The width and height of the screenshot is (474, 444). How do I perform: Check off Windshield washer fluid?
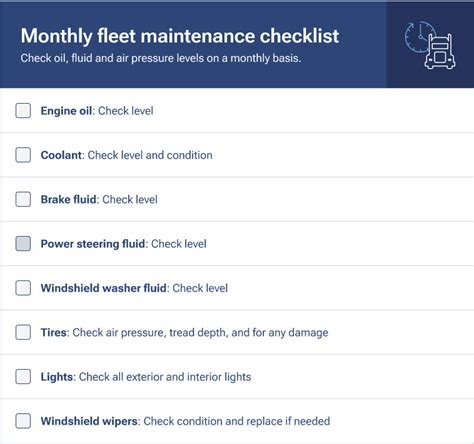pyautogui.click(x=23, y=288)
